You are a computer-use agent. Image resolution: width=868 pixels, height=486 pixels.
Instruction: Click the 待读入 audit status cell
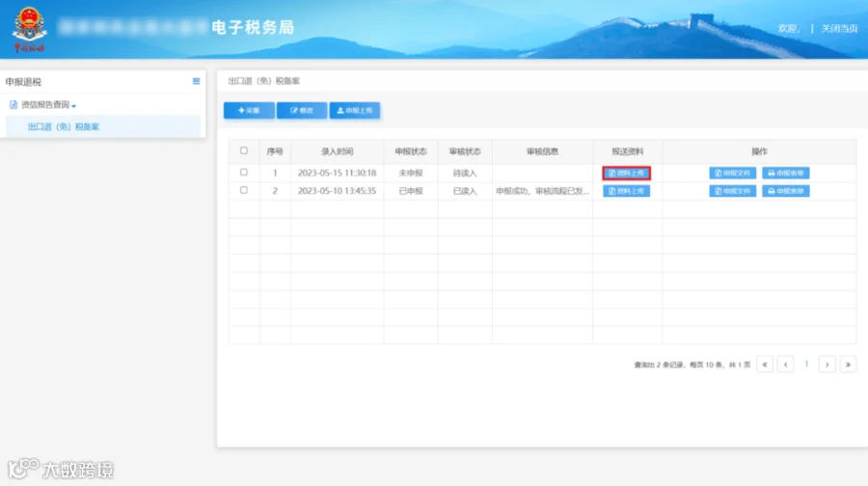click(x=465, y=173)
